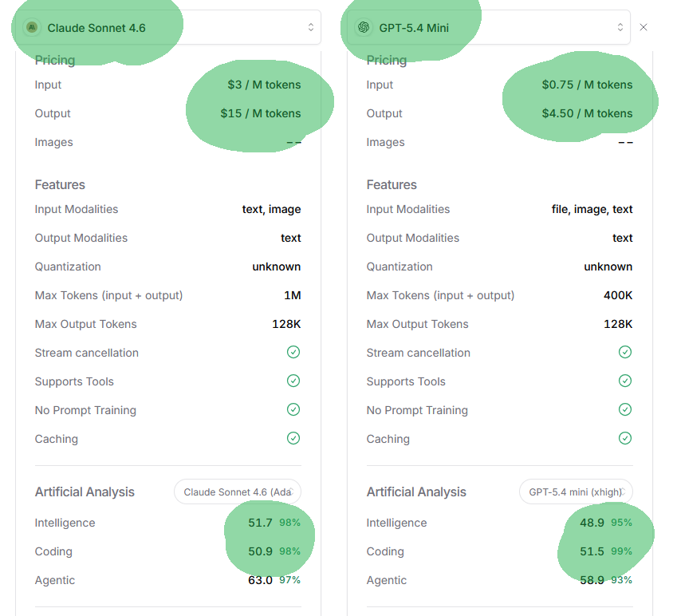Click the 1M max tokens value

(293, 295)
